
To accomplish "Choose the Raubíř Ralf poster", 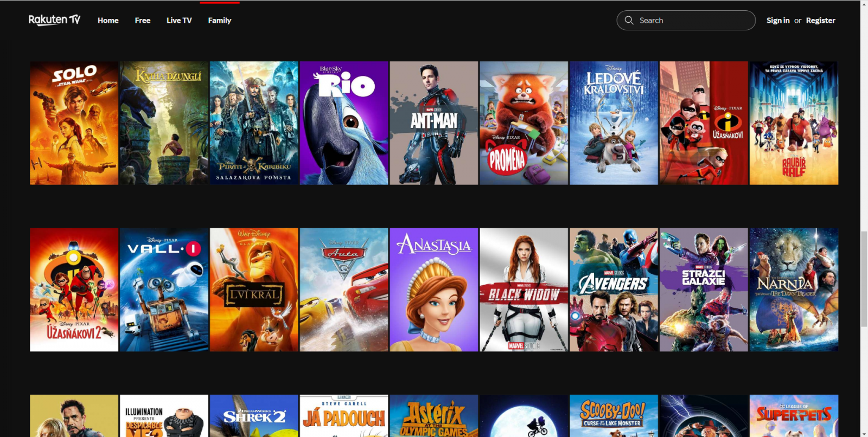I will click(794, 123).
